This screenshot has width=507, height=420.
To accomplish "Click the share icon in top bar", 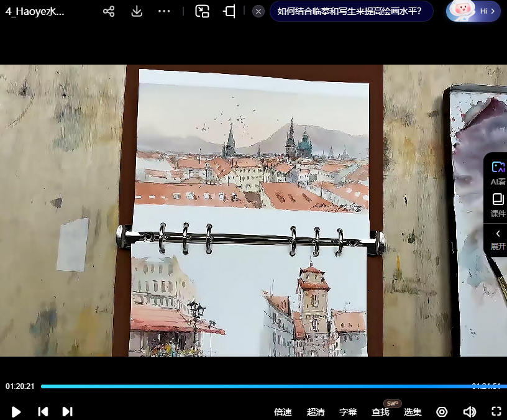I will [109, 11].
